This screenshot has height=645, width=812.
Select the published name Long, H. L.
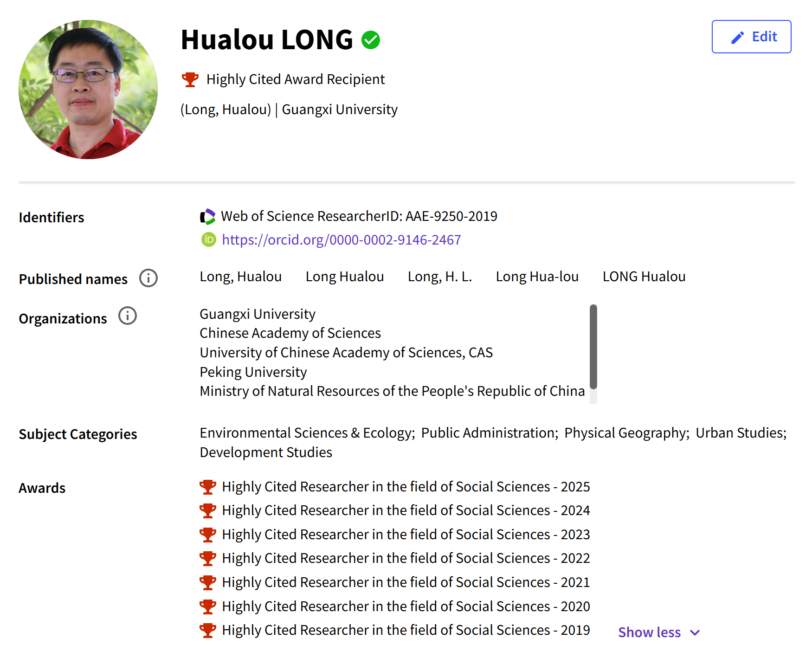(x=439, y=277)
